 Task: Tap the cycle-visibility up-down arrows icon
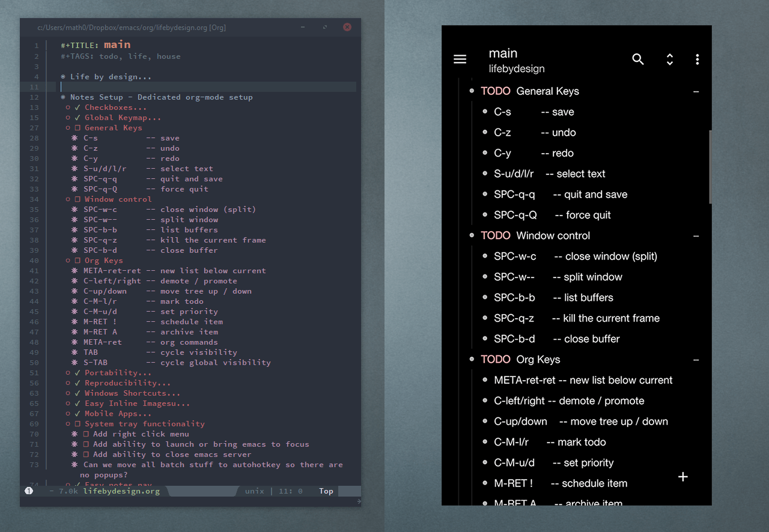pyautogui.click(x=669, y=59)
